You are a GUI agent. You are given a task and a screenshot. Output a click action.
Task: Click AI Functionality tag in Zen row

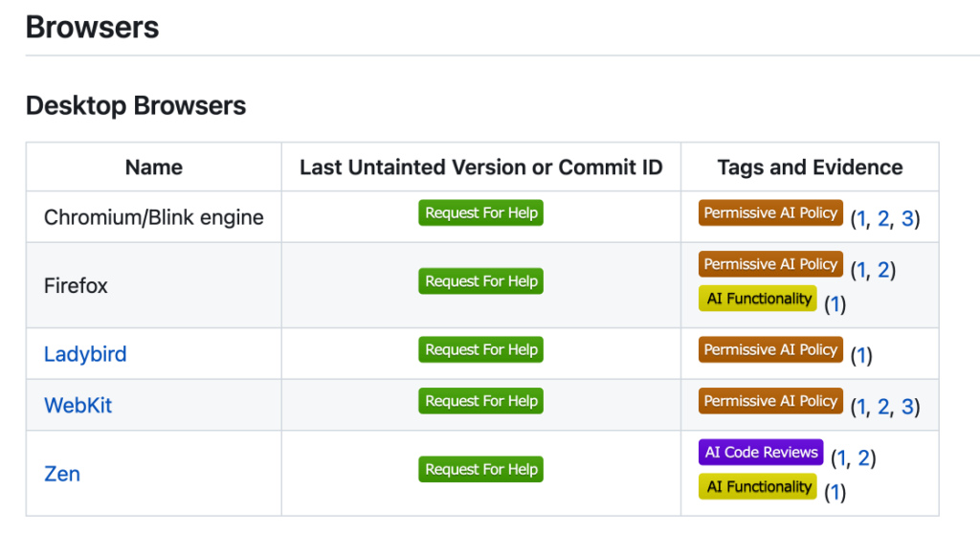point(758,487)
